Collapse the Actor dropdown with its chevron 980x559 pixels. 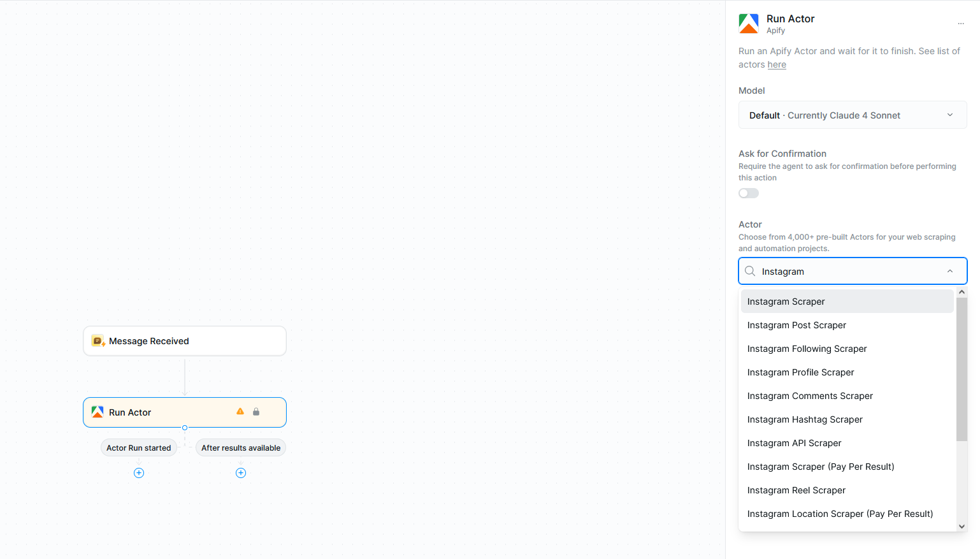point(949,271)
